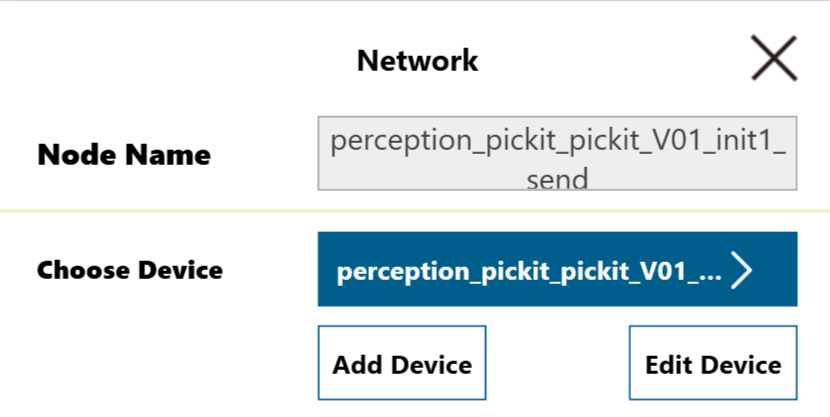Viewport: 830px width, 417px height.
Task: Open the Choose Device dropdown
Action: click(x=557, y=270)
